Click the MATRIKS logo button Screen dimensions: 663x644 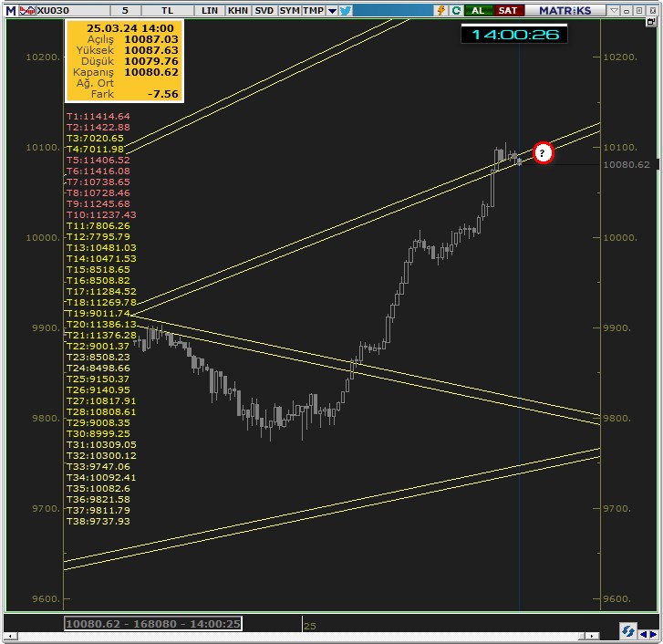coord(565,11)
